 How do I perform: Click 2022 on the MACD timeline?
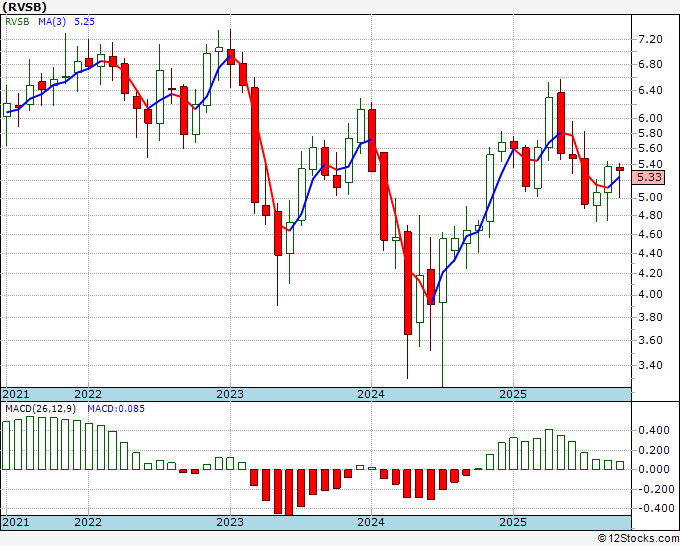coord(88,522)
